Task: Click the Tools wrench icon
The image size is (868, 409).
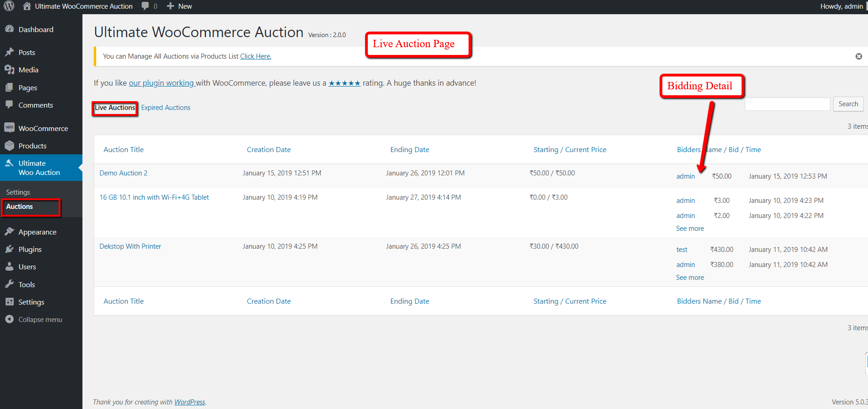Action: pyautogui.click(x=9, y=284)
